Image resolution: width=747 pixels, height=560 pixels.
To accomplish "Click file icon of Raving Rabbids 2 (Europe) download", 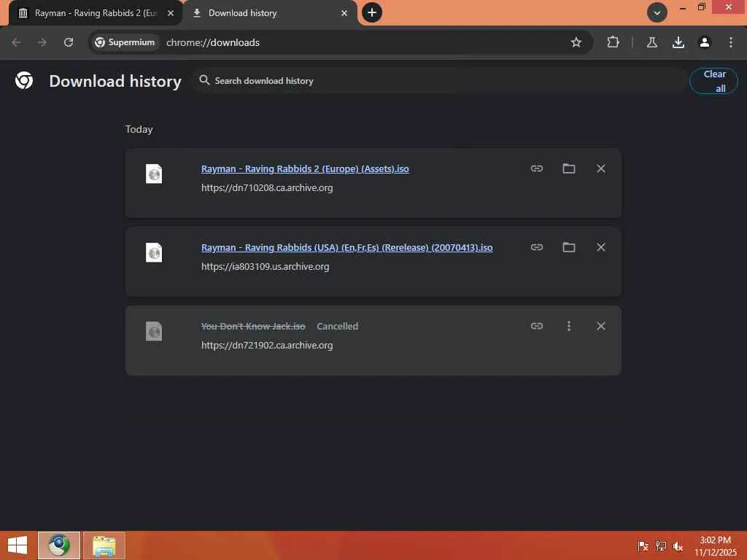I will point(154,174).
